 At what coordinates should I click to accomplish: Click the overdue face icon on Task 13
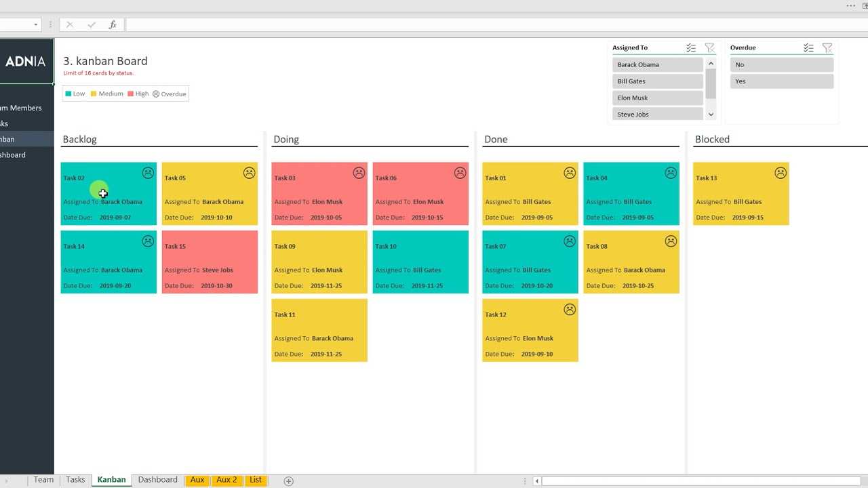pos(781,173)
